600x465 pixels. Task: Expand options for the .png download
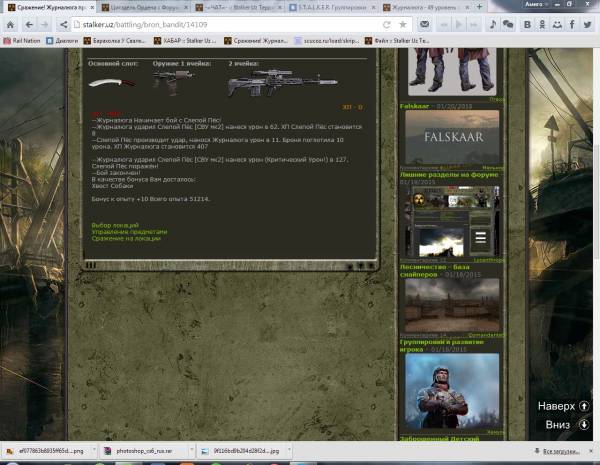click(94, 450)
